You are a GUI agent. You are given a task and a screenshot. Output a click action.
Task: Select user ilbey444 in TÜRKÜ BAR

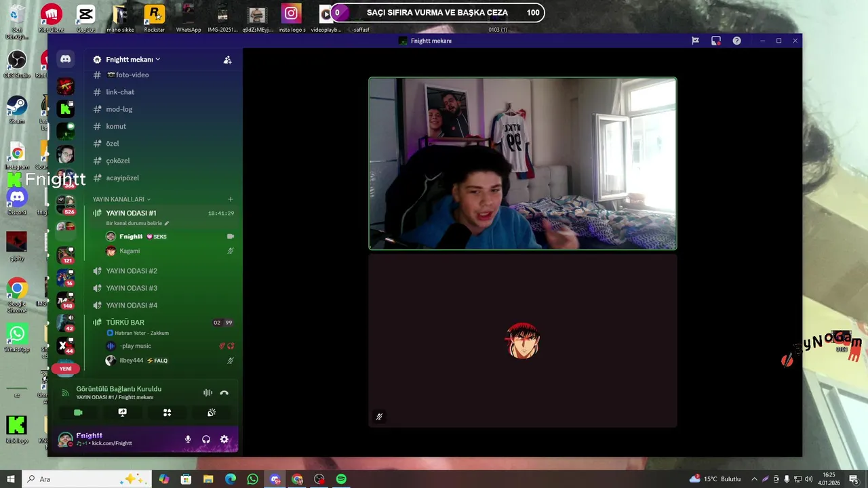pos(132,361)
